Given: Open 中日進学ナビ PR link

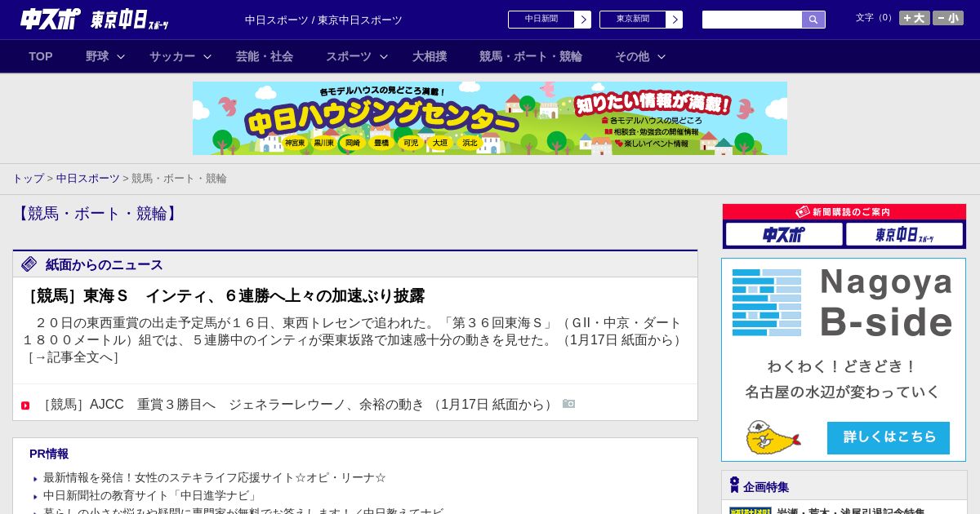Looking at the screenshot, I should tap(152, 495).
